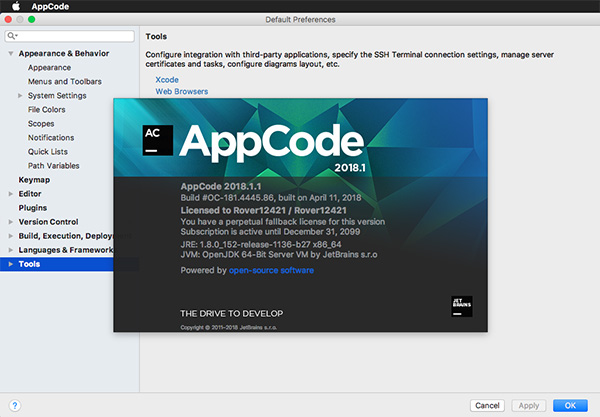Expand Languages & Frameworks arrow
The image size is (600, 417).
point(11,250)
